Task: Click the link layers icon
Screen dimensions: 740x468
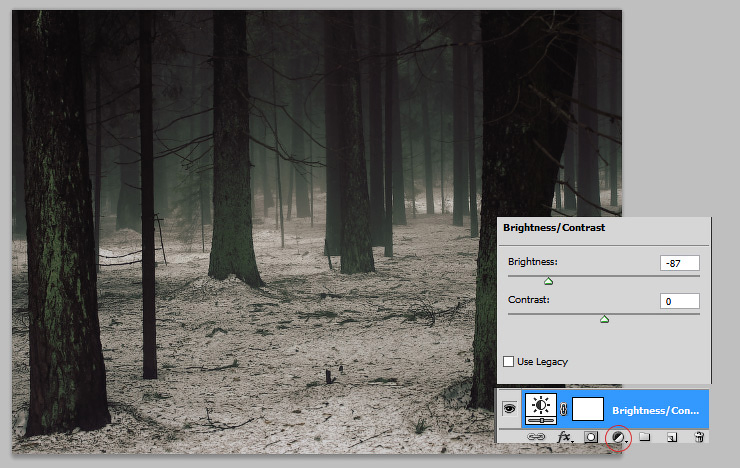Action: tap(536, 437)
